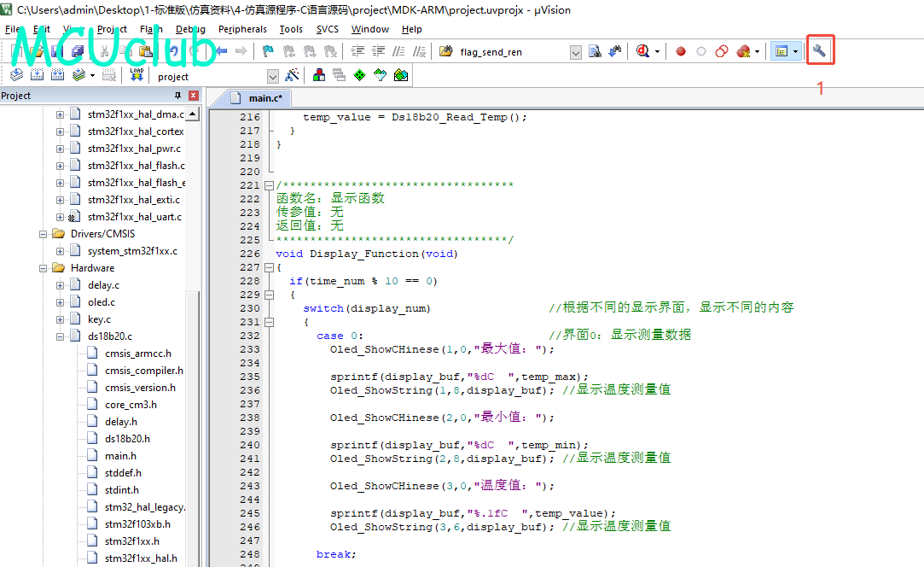Open the Batch Build icon
This screenshot has height=567, width=924.
pyautogui.click(x=78, y=75)
